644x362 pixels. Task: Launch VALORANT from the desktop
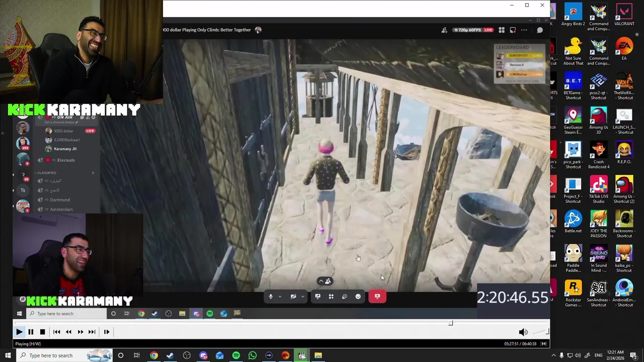pos(624,15)
